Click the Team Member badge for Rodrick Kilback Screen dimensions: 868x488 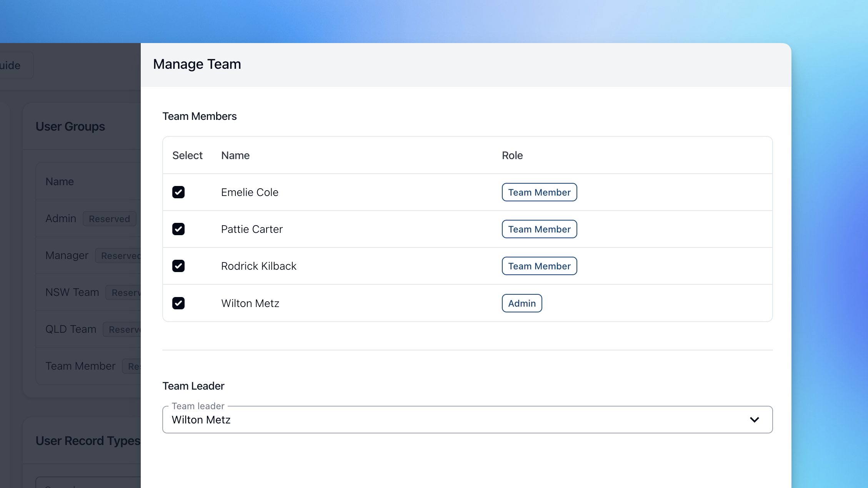tap(539, 266)
